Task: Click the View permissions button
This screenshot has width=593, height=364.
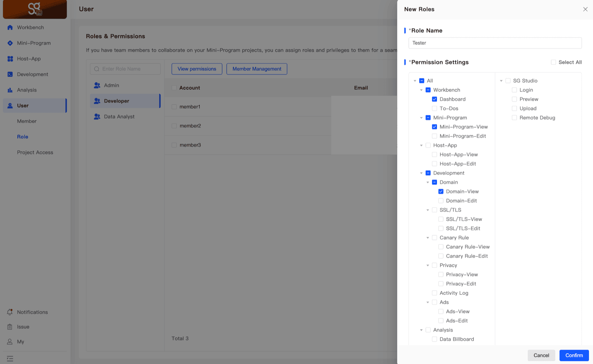Action: [x=197, y=69]
